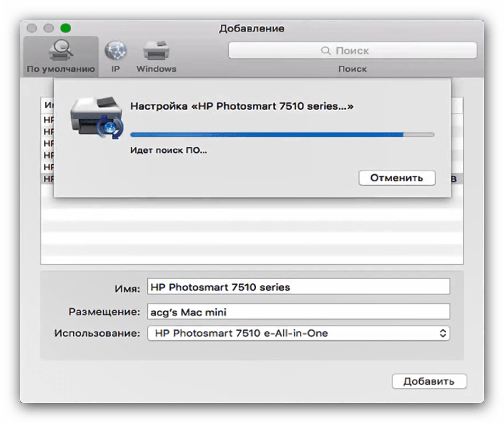
Task: Click the Идет поиск ПО status text
Action: (x=168, y=150)
